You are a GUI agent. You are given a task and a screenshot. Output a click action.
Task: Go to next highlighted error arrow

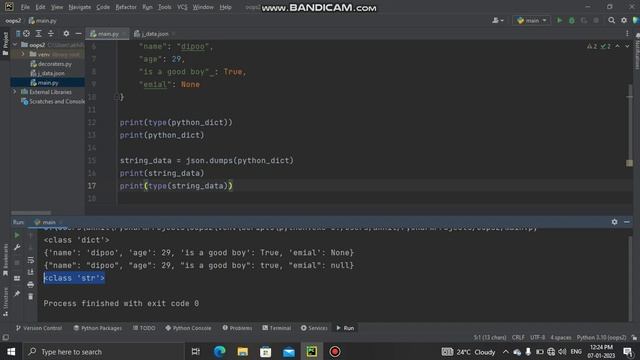pyautogui.click(x=627, y=47)
